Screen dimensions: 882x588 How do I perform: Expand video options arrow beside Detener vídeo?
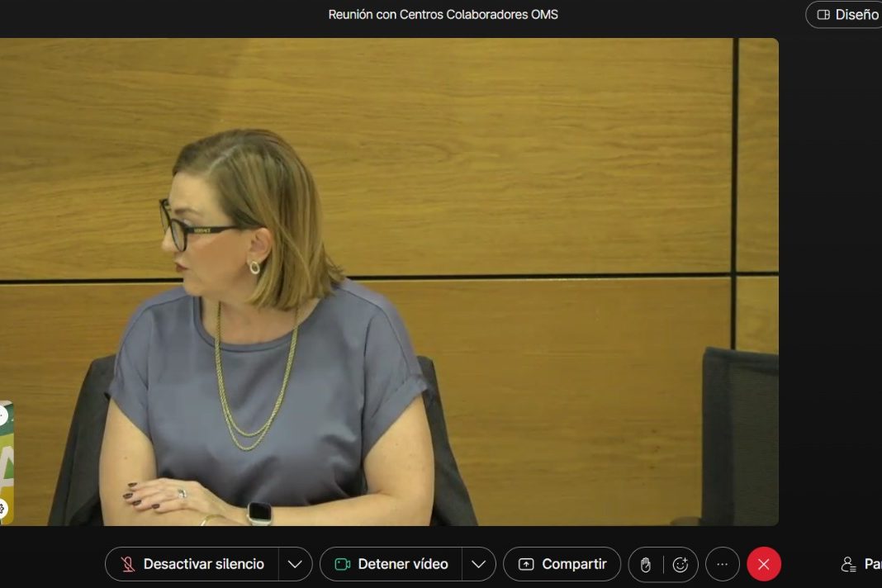click(478, 564)
